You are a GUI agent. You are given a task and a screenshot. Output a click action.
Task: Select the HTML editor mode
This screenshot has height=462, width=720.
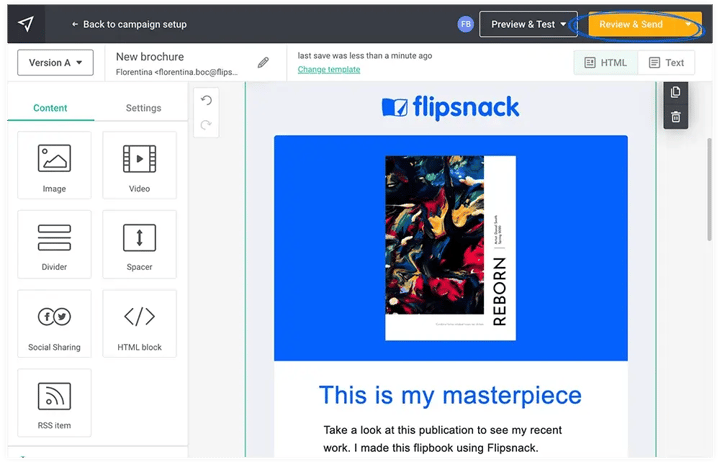point(606,62)
